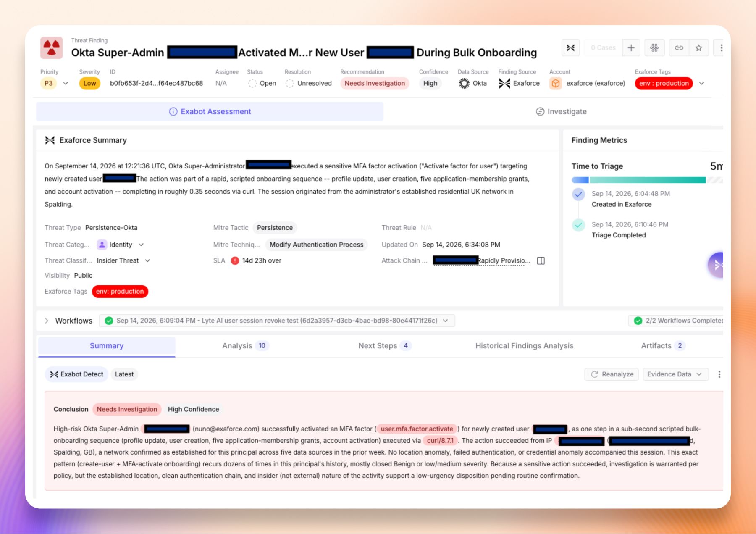Click the Modify Authentication Process technique chip
Screen dimensions: 756x534
point(316,245)
